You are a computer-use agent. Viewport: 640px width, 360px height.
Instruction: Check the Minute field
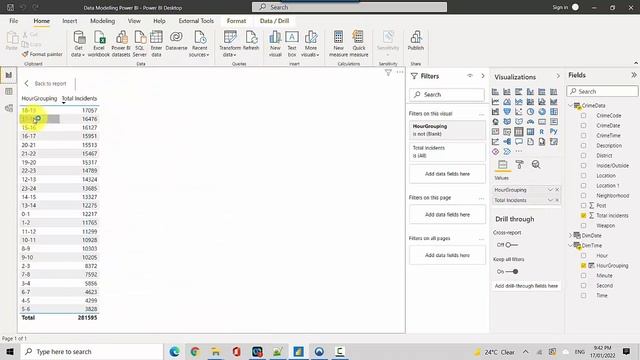click(583, 276)
